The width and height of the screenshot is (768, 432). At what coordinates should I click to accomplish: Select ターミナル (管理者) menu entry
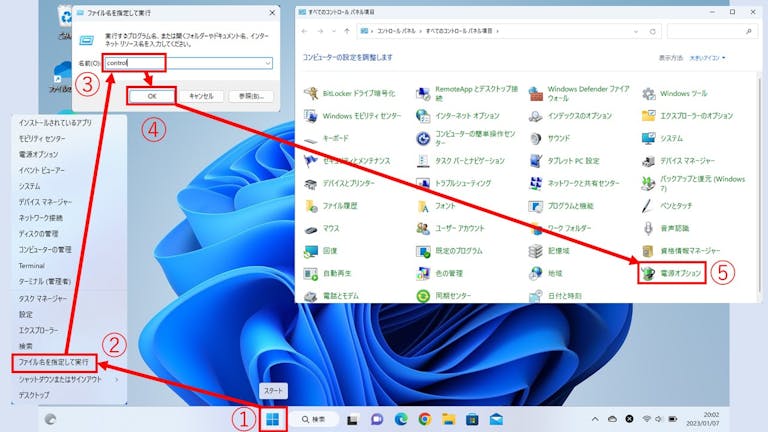pyautogui.click(x=45, y=281)
